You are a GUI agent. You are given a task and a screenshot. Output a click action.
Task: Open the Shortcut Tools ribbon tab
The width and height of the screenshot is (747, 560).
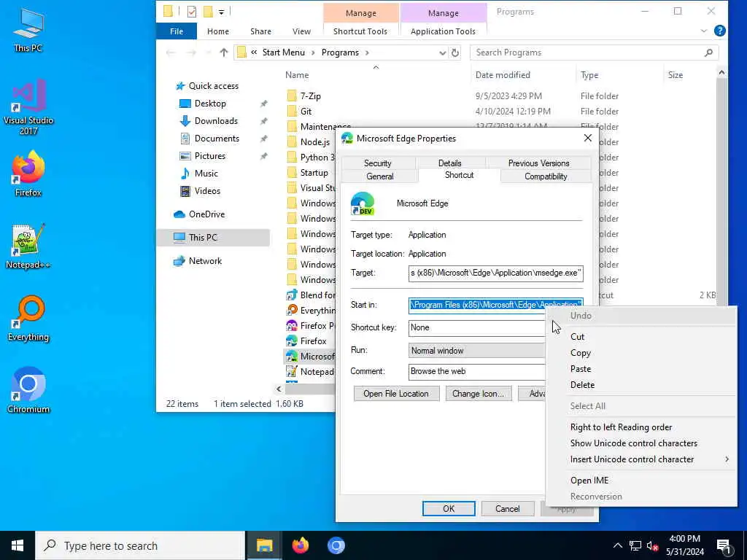pos(360,31)
